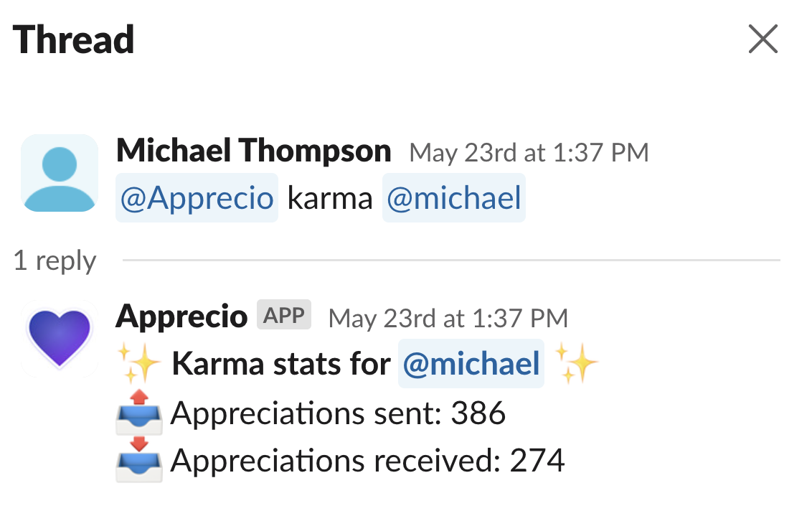Open the 1 reply thread link
Image resolution: width=812 pixels, height=511 pixels.
pyautogui.click(x=55, y=261)
